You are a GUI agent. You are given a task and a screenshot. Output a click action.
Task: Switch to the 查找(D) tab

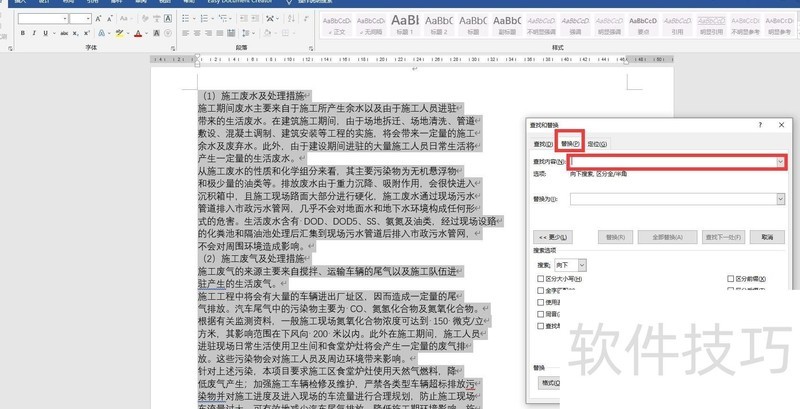click(x=543, y=144)
